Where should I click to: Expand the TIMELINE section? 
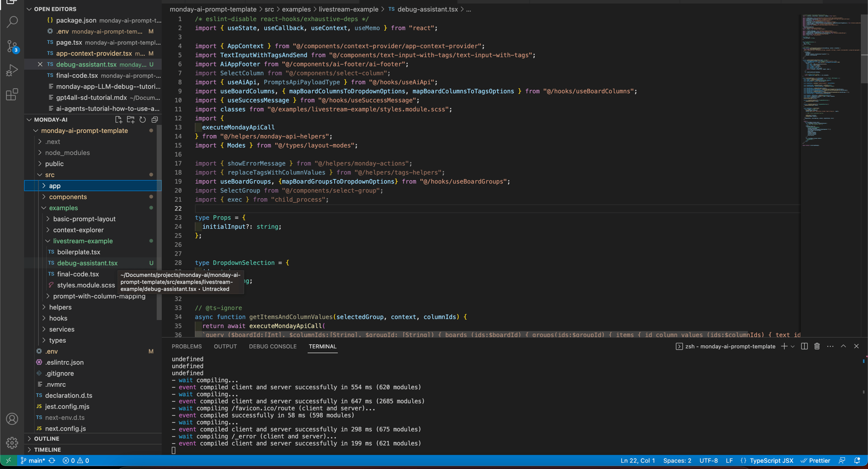[x=47, y=450]
